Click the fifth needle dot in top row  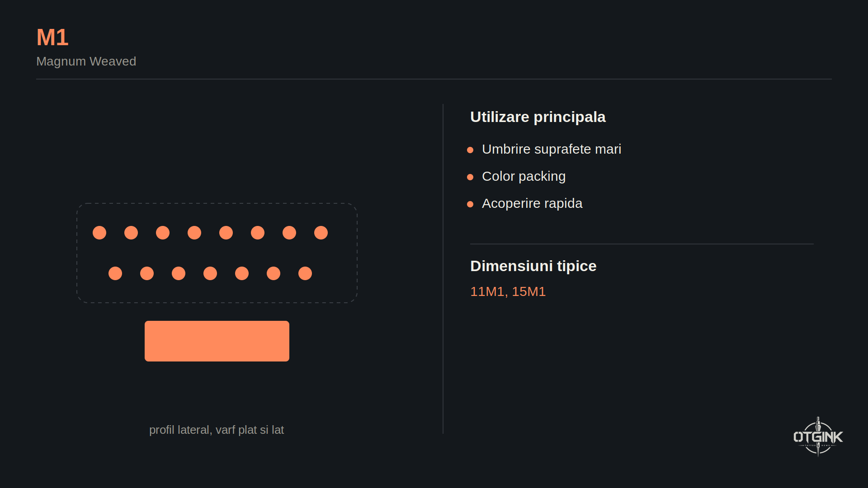pos(226,233)
